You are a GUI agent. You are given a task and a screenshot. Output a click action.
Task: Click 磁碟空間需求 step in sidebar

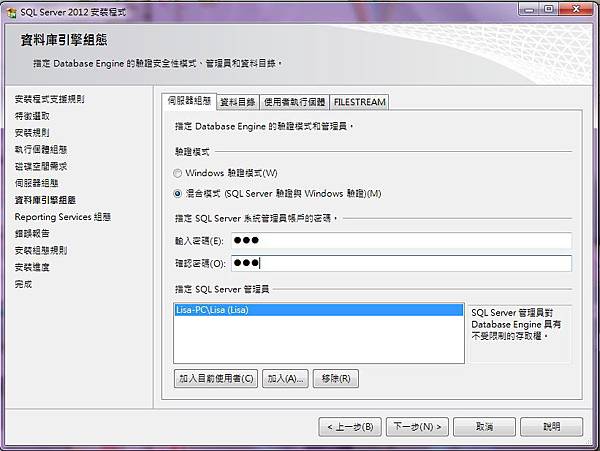tap(41, 166)
